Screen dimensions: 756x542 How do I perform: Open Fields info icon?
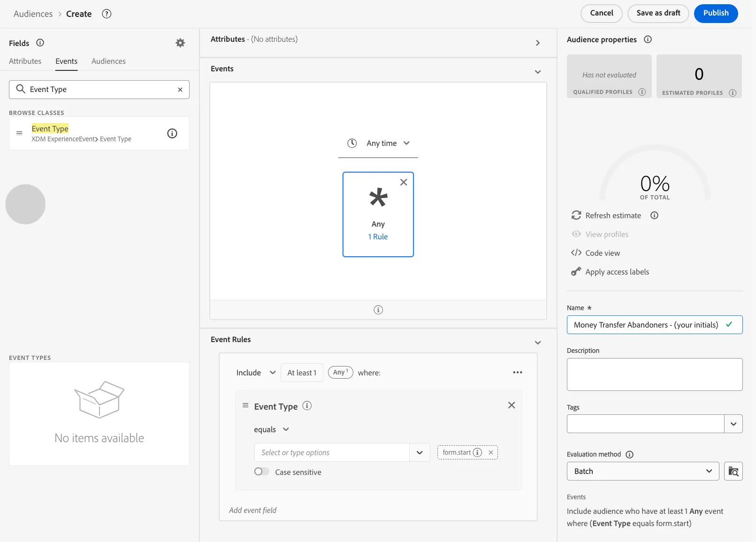tap(40, 43)
